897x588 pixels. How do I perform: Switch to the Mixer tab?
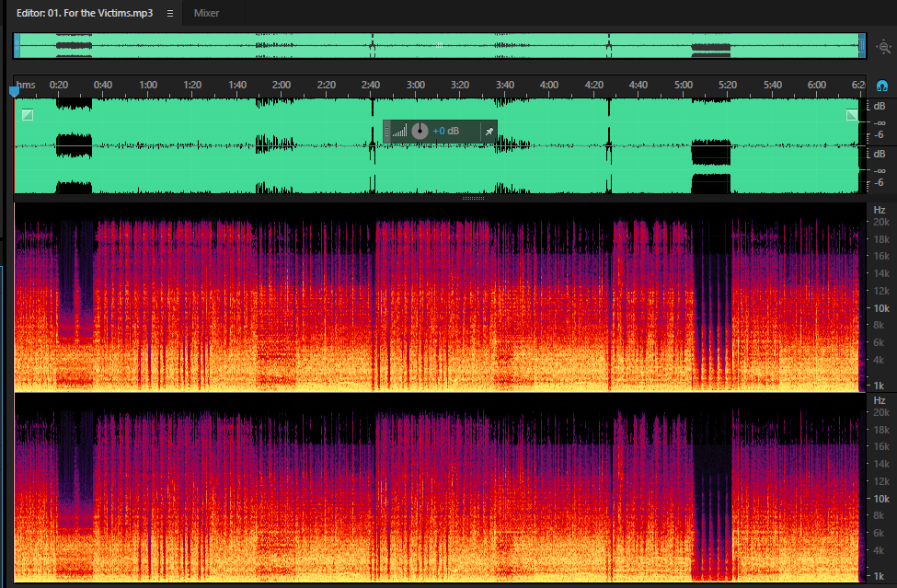206,13
